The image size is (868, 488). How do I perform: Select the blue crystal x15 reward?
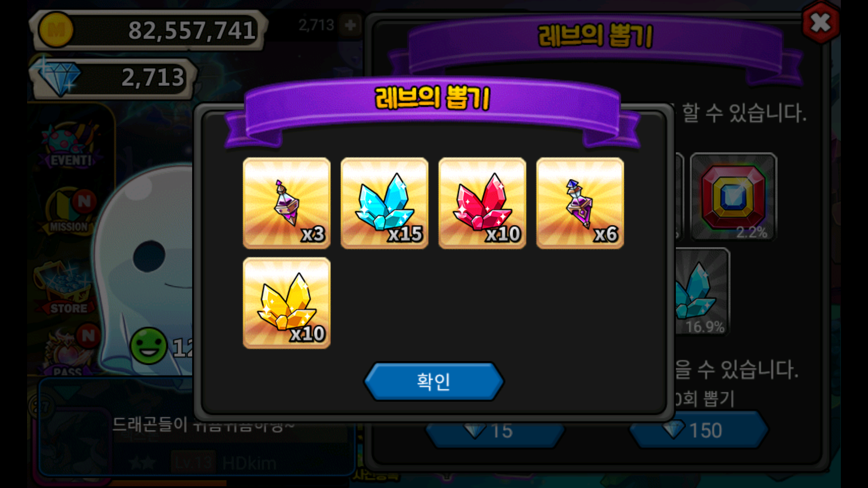(x=384, y=203)
